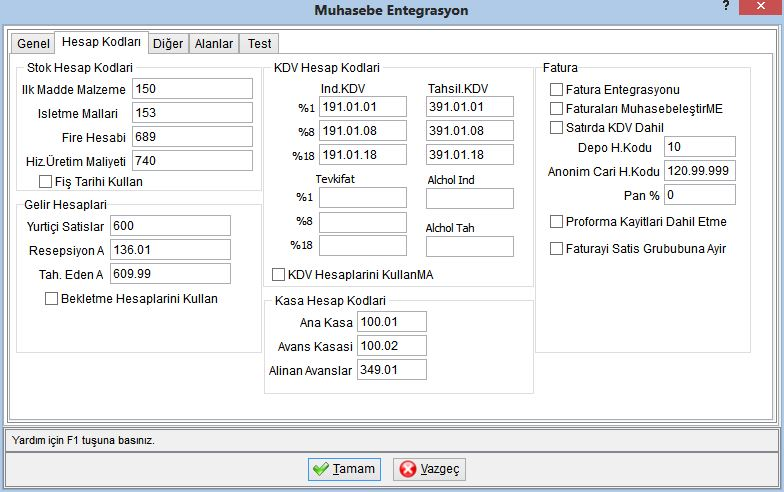Click the status bar help text
The width and height of the screenshot is (784, 492).
(x=83, y=440)
